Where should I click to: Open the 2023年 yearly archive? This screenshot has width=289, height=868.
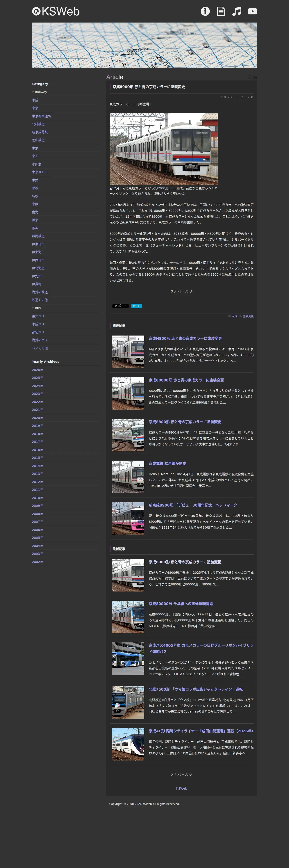point(38,394)
